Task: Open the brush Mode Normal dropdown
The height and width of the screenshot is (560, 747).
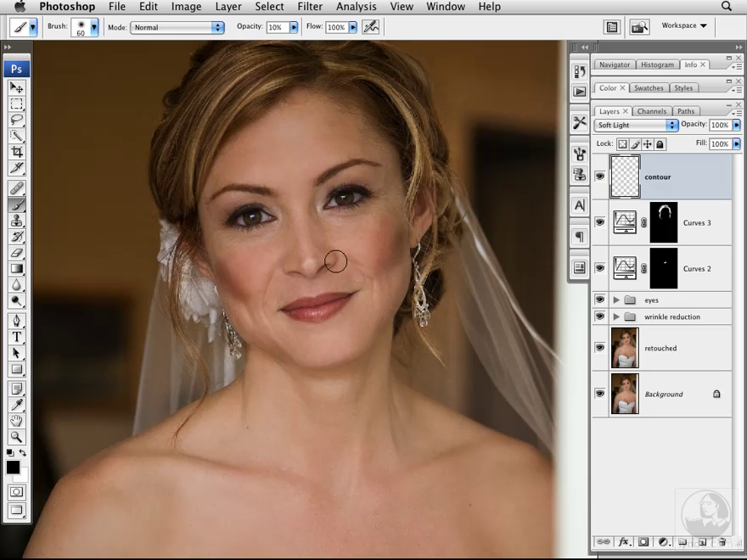Action: [177, 28]
